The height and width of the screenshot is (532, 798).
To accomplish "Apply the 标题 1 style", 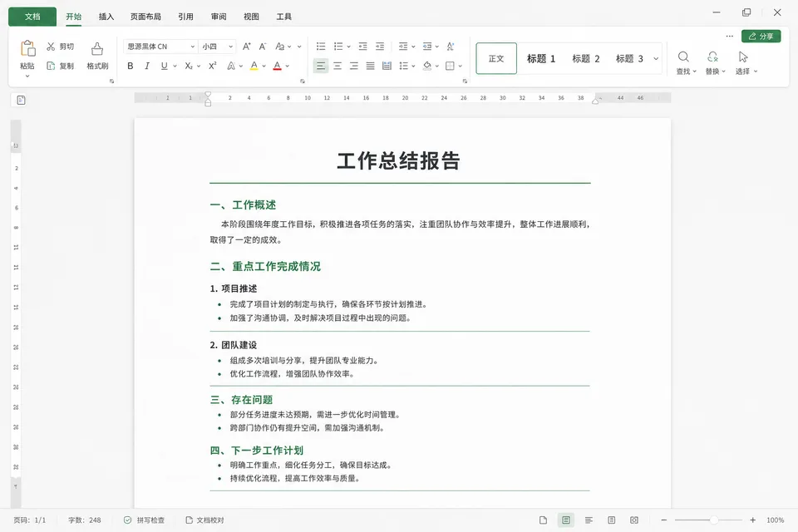I will pos(541,58).
